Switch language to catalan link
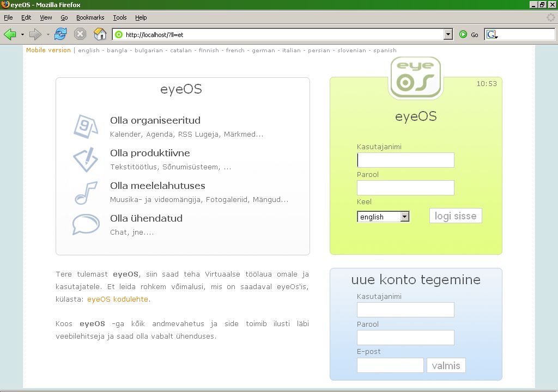The width and height of the screenshot is (558, 392). click(181, 51)
